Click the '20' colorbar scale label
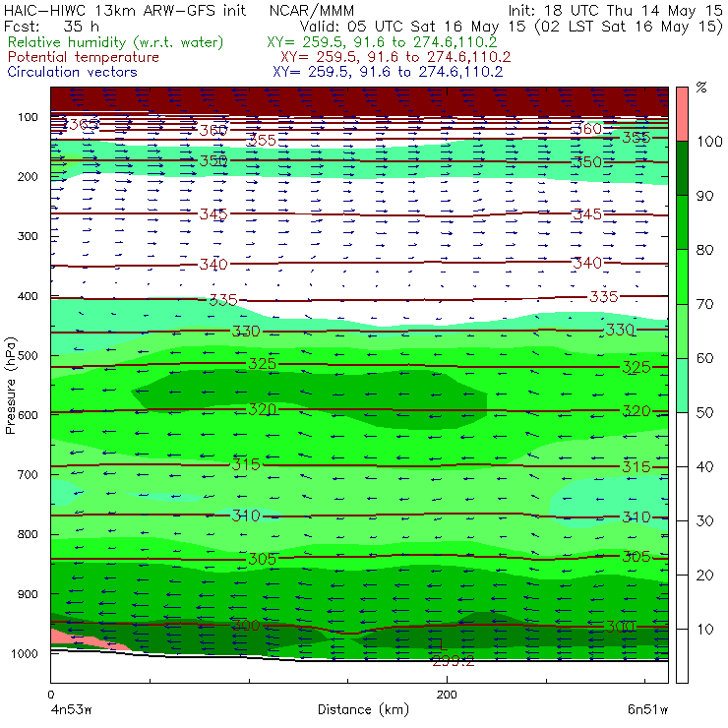Viewport: 728px width, 728px height. 704,576
